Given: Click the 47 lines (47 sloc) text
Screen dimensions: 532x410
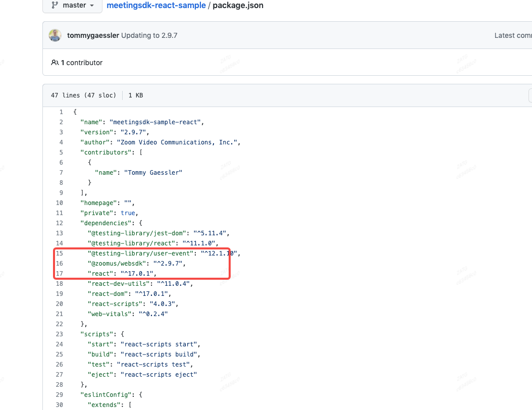Looking at the screenshot, I should coord(83,95).
